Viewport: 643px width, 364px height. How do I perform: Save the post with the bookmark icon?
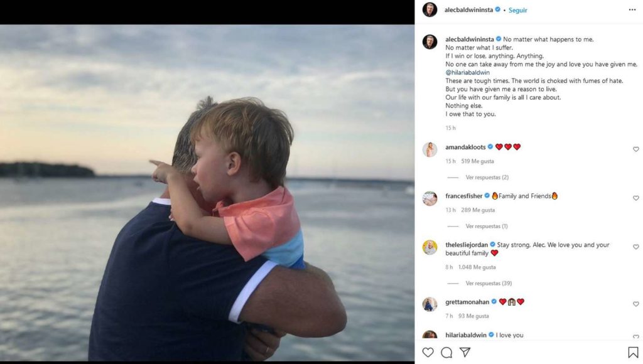[633, 352]
